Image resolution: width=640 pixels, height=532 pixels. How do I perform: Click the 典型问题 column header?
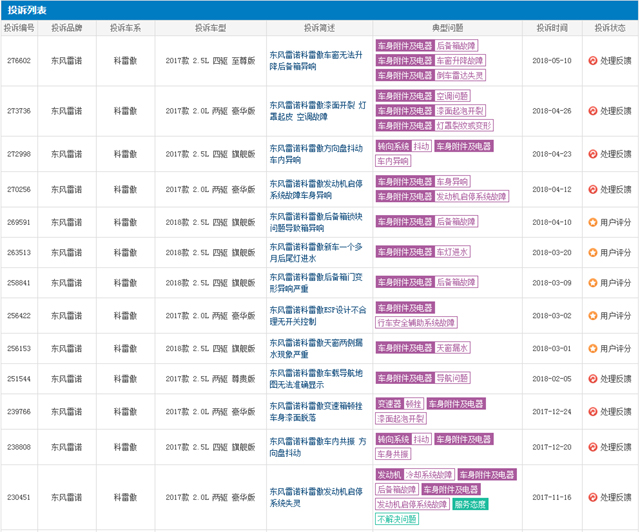coord(447,28)
